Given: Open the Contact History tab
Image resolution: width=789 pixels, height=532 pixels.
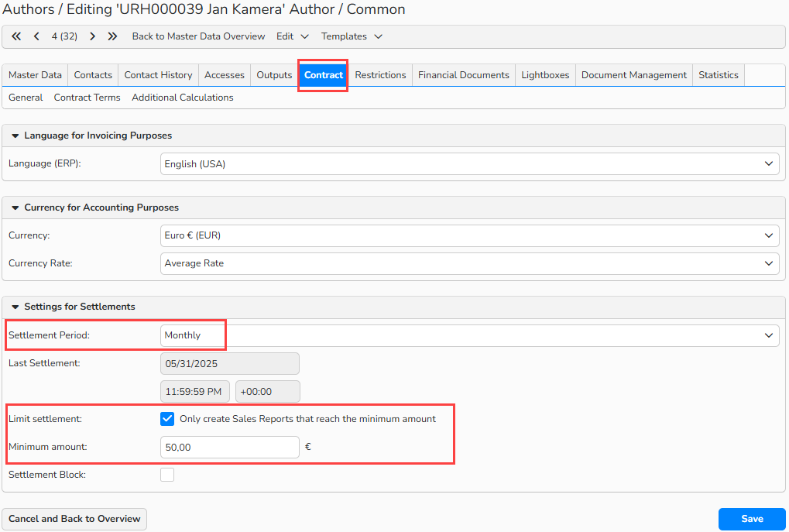Looking at the screenshot, I should click(x=158, y=75).
